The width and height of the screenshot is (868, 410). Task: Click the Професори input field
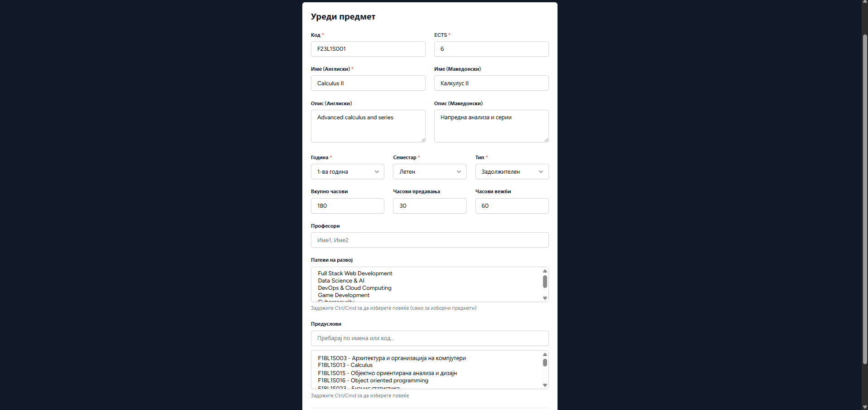pos(429,240)
